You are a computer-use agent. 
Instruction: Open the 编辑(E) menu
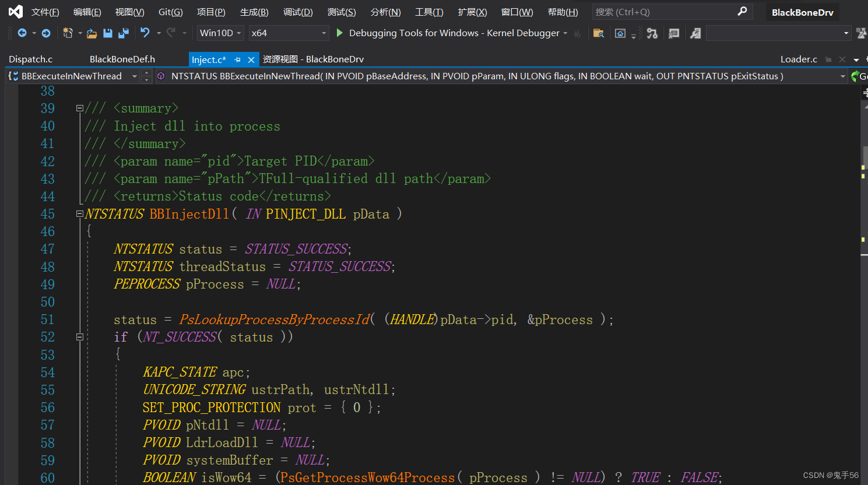pyautogui.click(x=87, y=12)
